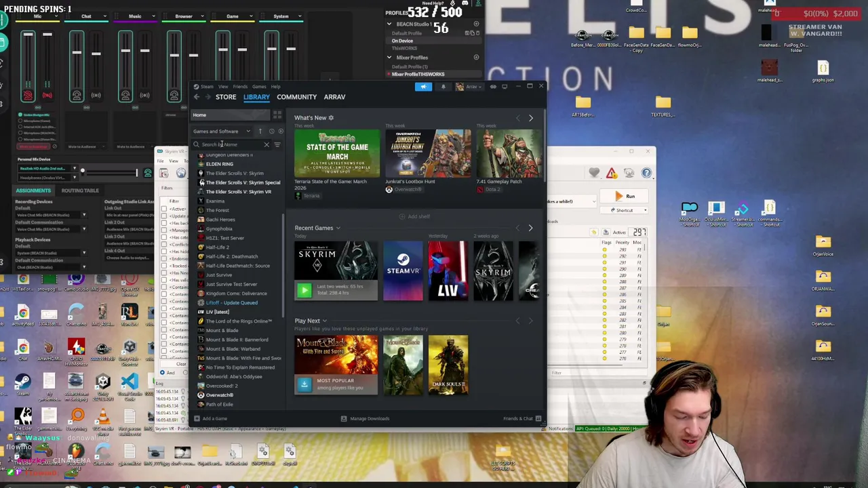Go back with Steam's back arrow

(197, 97)
